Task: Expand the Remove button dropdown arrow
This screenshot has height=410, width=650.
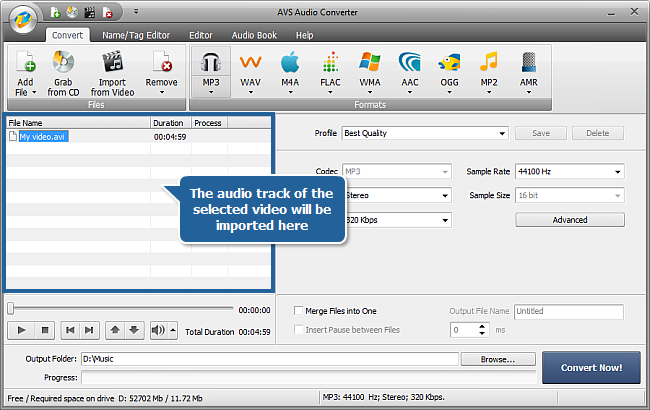Action: (162, 92)
